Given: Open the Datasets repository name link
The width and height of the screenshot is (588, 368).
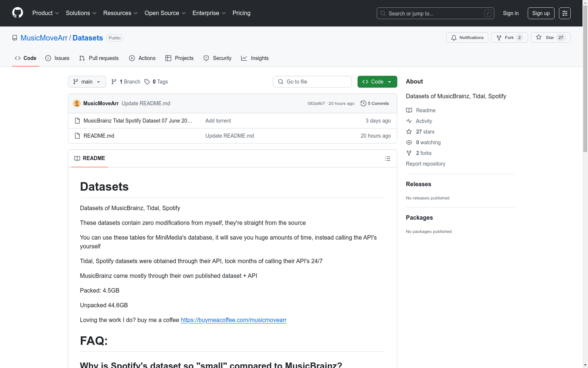Looking at the screenshot, I should click(88, 38).
